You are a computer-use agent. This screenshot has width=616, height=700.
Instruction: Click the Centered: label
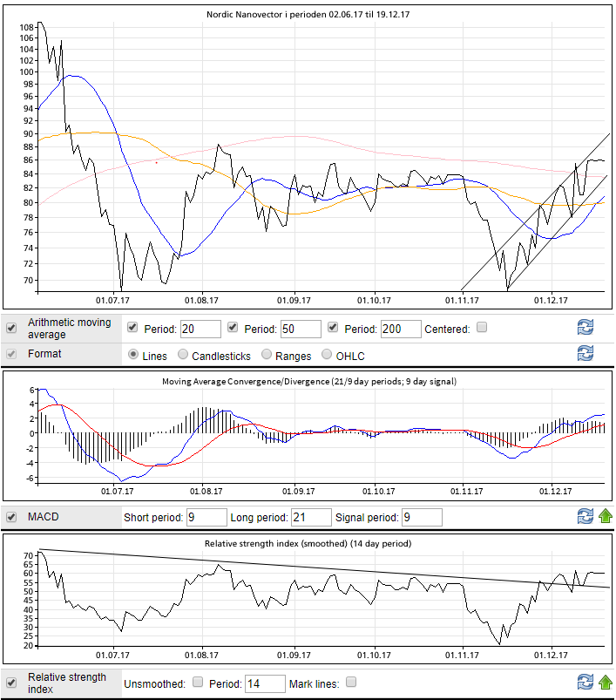pos(447,330)
